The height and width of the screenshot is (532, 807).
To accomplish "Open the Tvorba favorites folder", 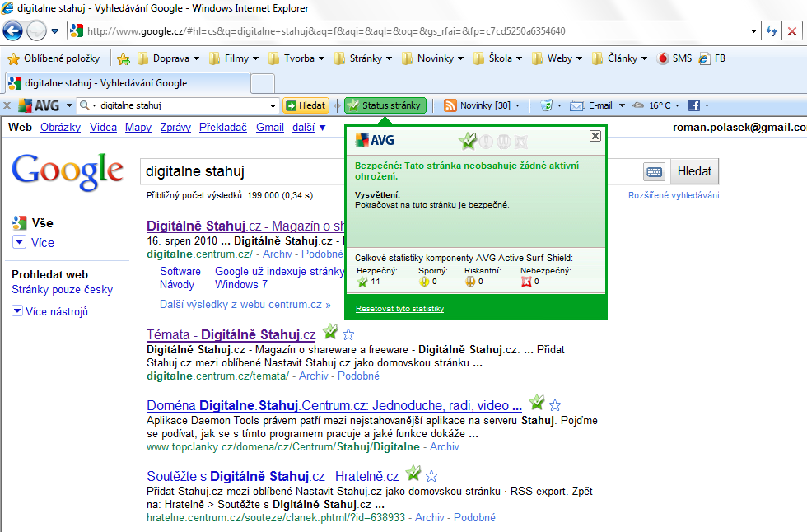I will pos(296,58).
